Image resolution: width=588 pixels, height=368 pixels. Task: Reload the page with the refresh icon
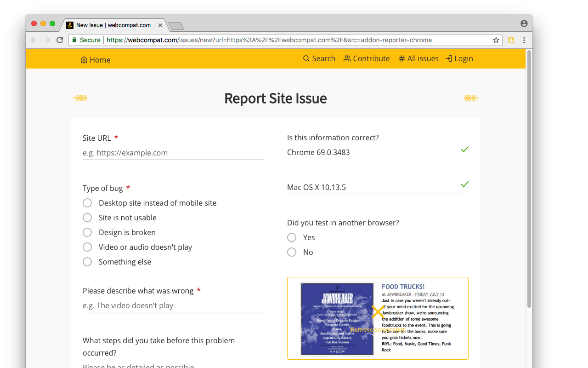[60, 40]
